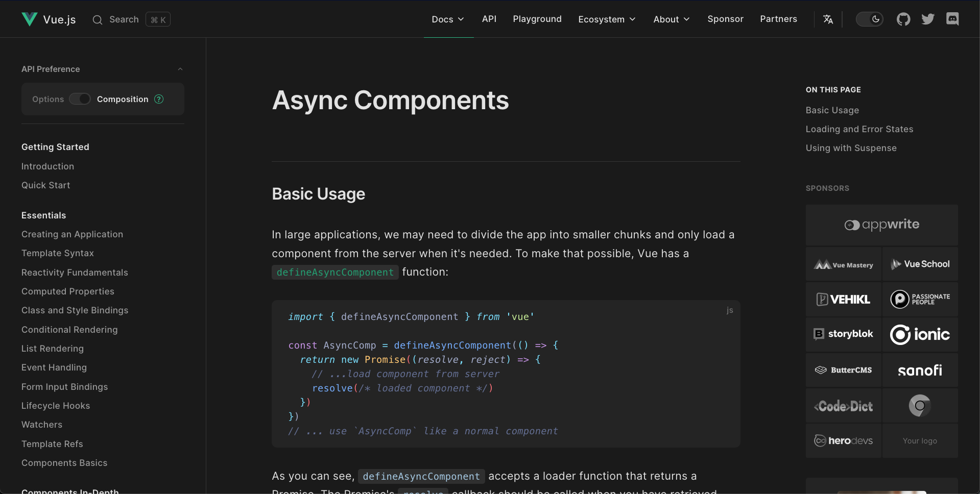Open Lifecycle Hooks page

[56, 406]
